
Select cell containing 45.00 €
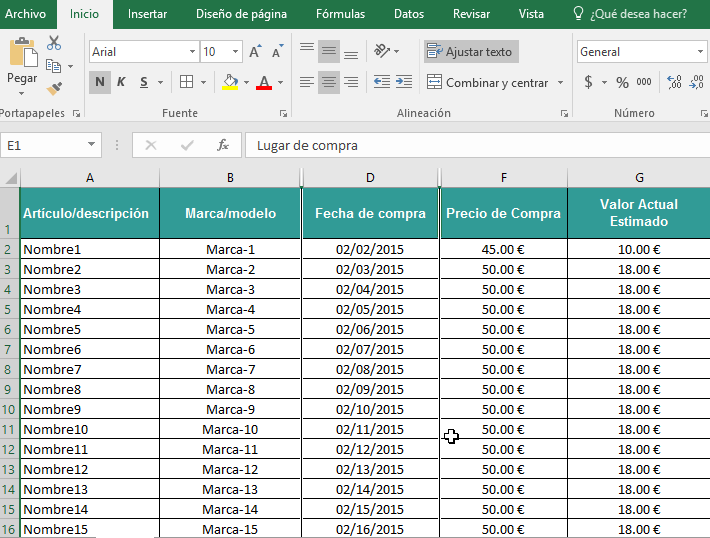[504, 249]
